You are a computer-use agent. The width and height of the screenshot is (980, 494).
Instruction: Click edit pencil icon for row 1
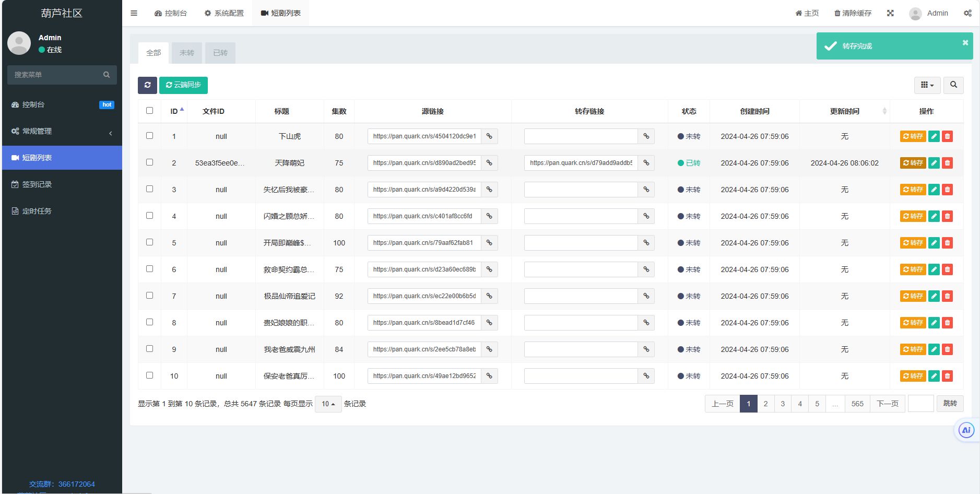(x=934, y=136)
